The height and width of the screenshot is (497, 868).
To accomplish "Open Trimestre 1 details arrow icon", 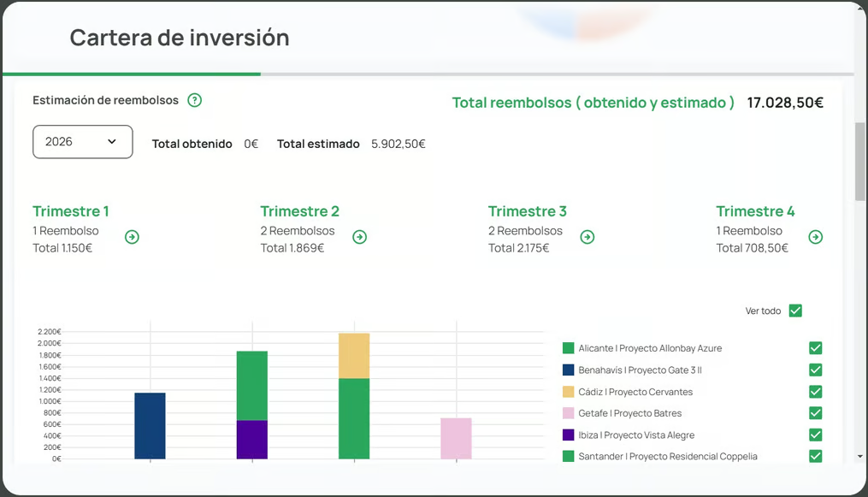I will tap(132, 237).
